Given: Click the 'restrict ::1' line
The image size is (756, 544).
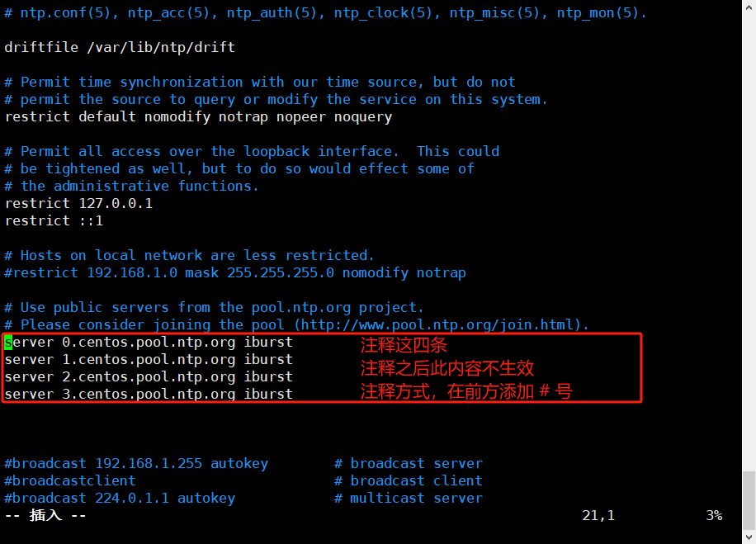Looking at the screenshot, I should point(54,220).
